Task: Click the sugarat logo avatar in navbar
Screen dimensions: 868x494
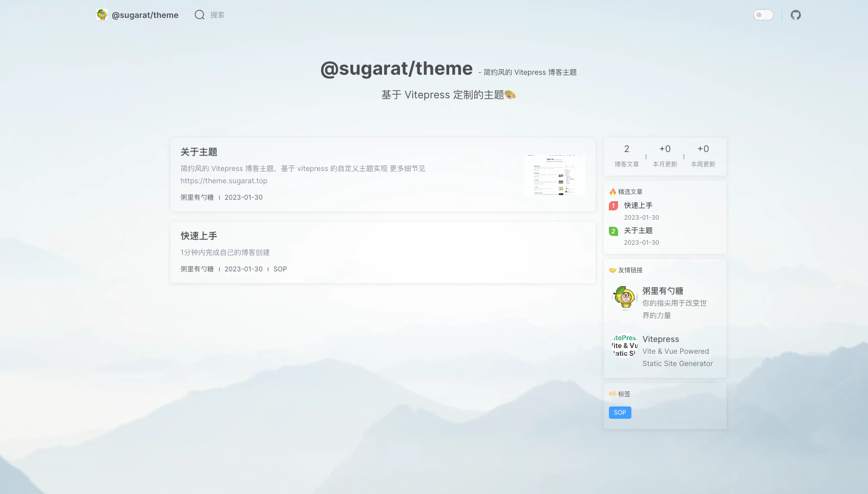Action: pyautogui.click(x=102, y=15)
